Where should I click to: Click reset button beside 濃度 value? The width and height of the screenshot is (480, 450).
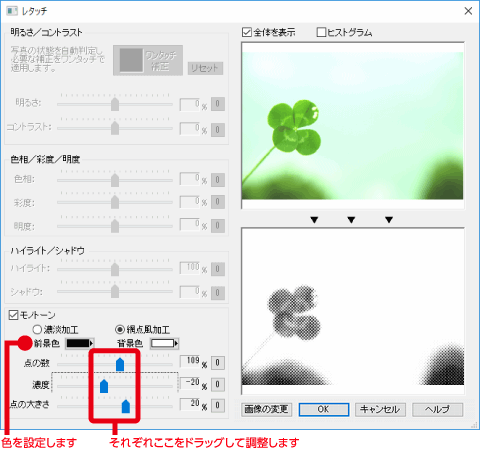tap(218, 384)
